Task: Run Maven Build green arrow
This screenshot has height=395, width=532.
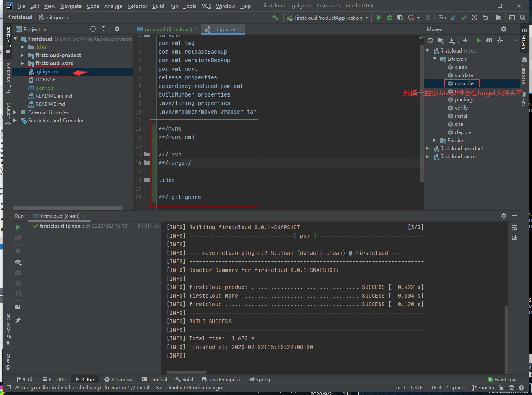Action: point(479,40)
